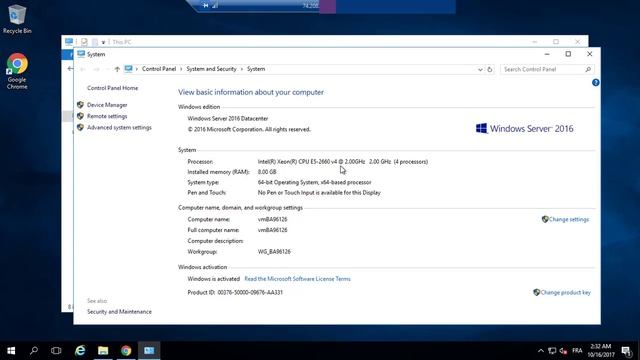Viewport: 640px width, 360px height.
Task: Maximize the System window
Action: tap(568, 54)
